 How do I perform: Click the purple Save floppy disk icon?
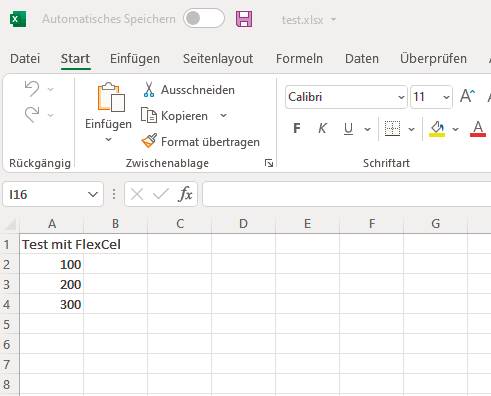point(244,19)
